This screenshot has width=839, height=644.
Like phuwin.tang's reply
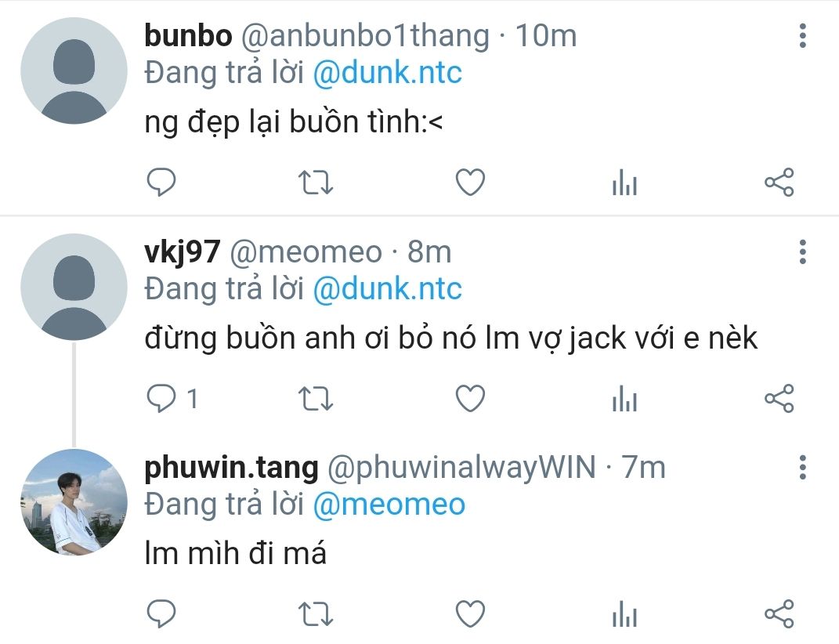(x=470, y=613)
